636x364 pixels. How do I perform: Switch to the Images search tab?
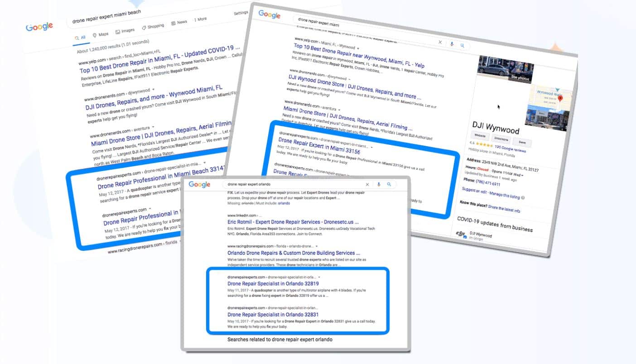coord(125,31)
